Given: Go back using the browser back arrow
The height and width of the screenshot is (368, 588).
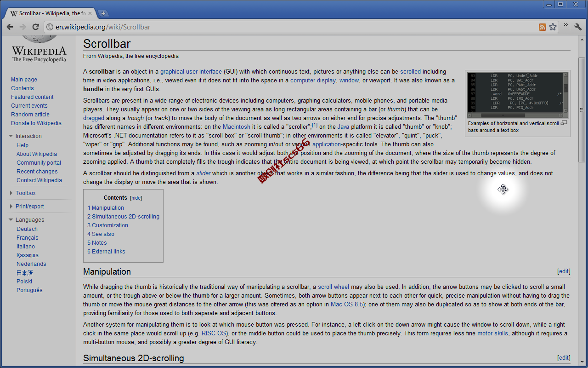Looking at the screenshot, I should tap(10, 27).
